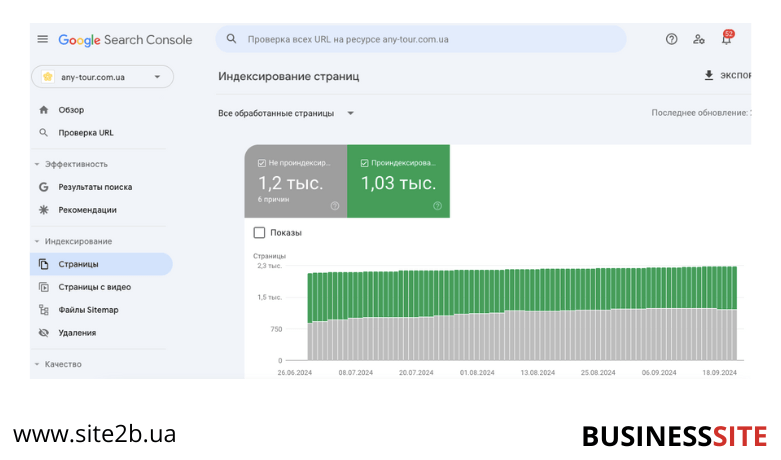The width and height of the screenshot is (781, 460).
Task: Collapse the Эффективность section
Action: 37,164
